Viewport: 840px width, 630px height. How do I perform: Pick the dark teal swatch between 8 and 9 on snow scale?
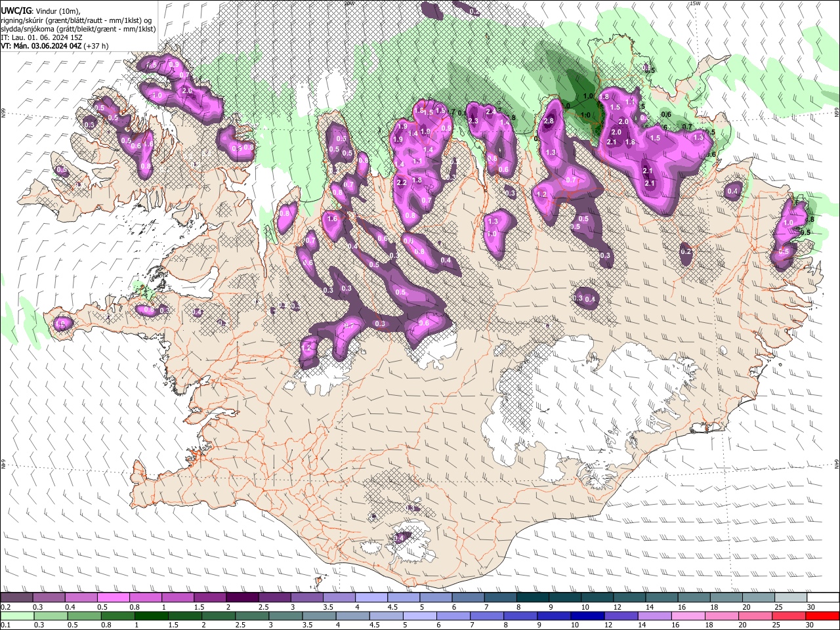533,598
